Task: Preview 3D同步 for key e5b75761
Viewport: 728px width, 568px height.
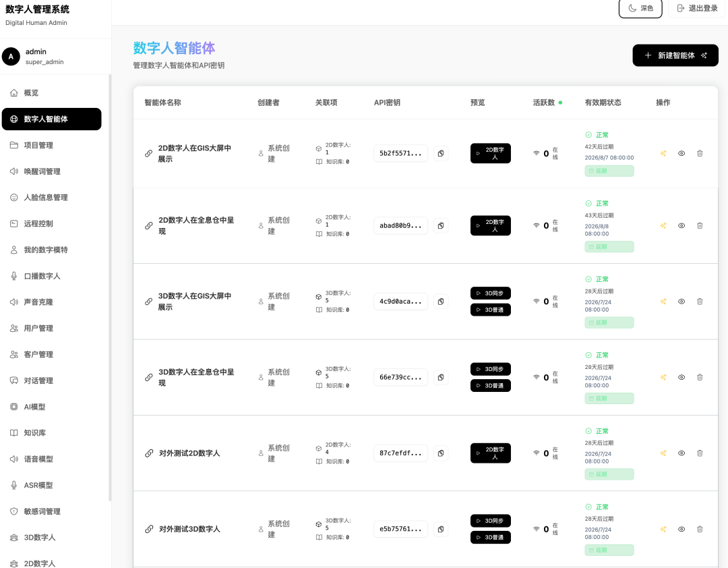Action: pos(490,521)
